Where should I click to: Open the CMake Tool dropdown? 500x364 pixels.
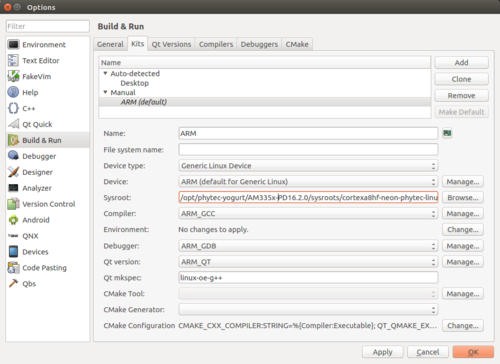coord(308,294)
